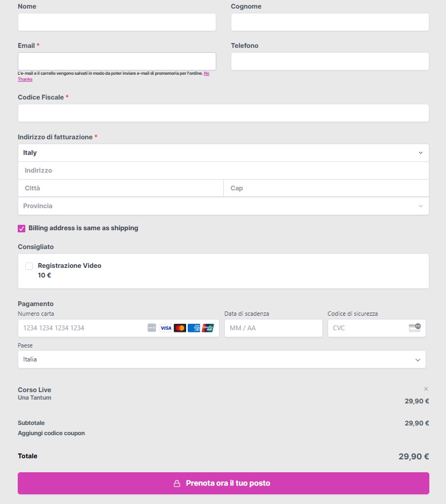
Task: Remove Corso Live with the X icon
Action: pyautogui.click(x=426, y=389)
